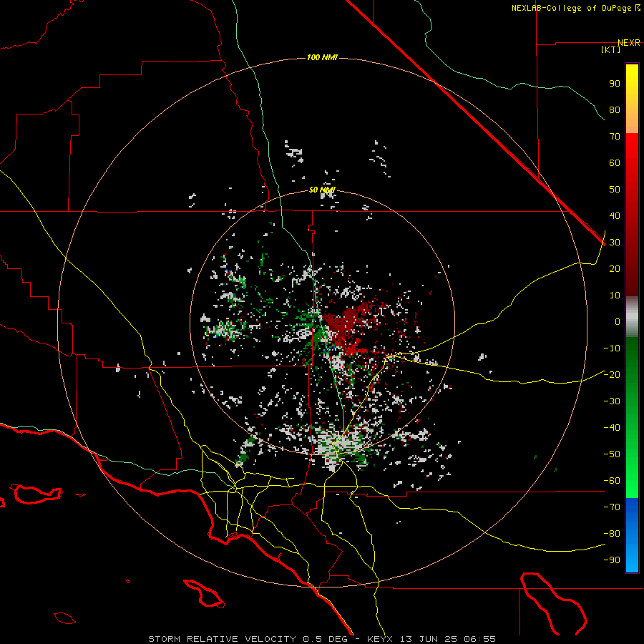Select the 10 value on the velocity scale
Image resolution: width=644 pixels, height=644 pixels.
coord(615,296)
